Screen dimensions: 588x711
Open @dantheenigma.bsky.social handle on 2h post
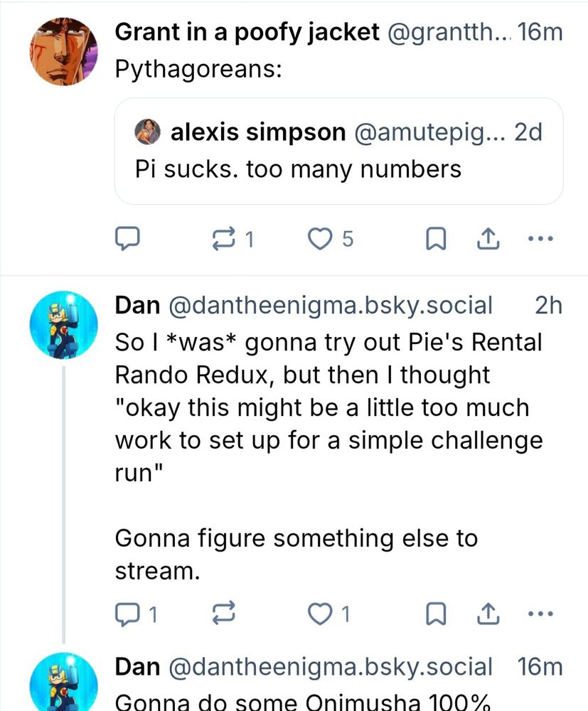(x=330, y=306)
